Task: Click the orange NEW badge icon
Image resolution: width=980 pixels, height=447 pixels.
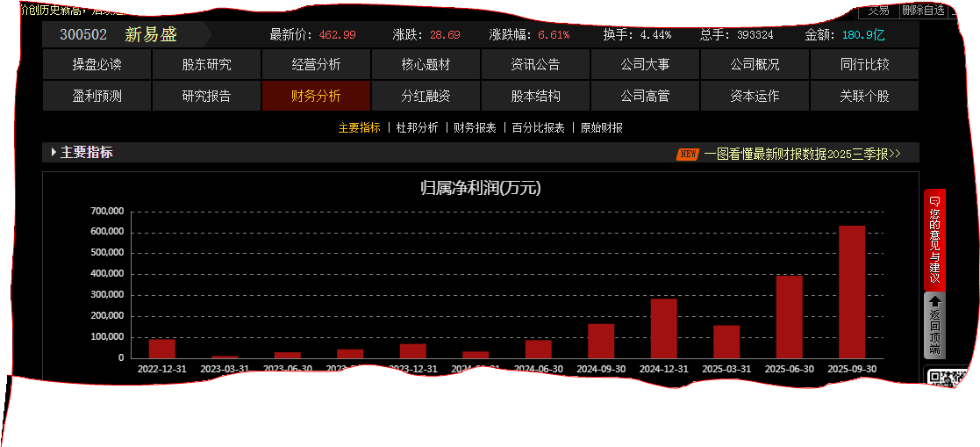Action: pos(688,154)
